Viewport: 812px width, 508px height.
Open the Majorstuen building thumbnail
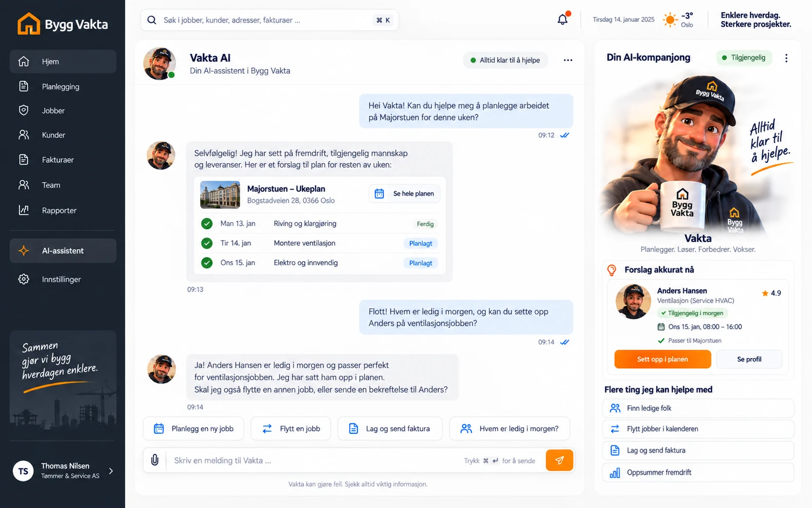[220, 195]
